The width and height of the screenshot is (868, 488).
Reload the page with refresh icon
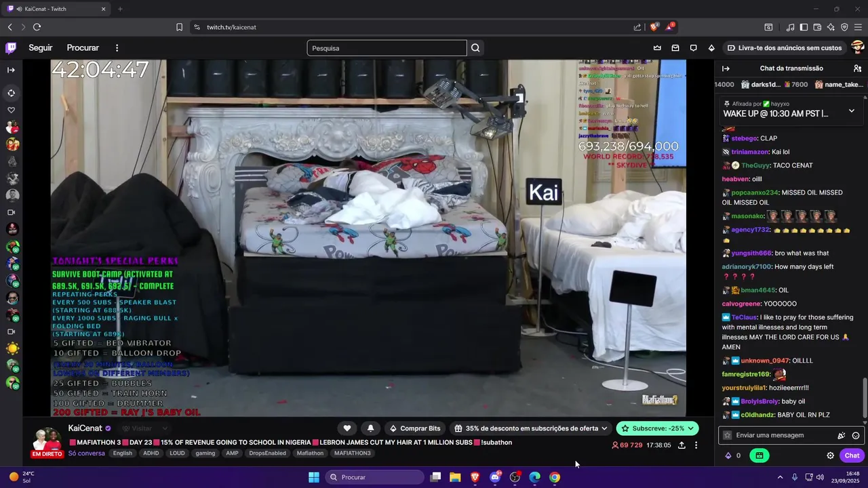(x=37, y=27)
